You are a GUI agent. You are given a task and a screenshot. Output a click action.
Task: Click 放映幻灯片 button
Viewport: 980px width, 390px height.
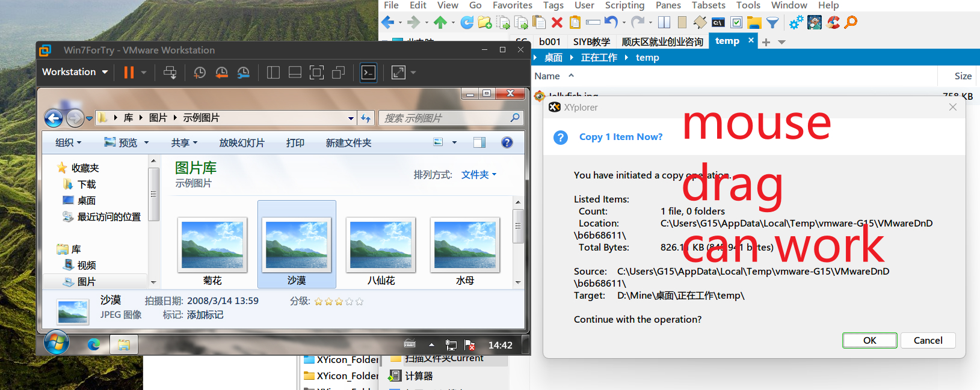[x=242, y=143]
